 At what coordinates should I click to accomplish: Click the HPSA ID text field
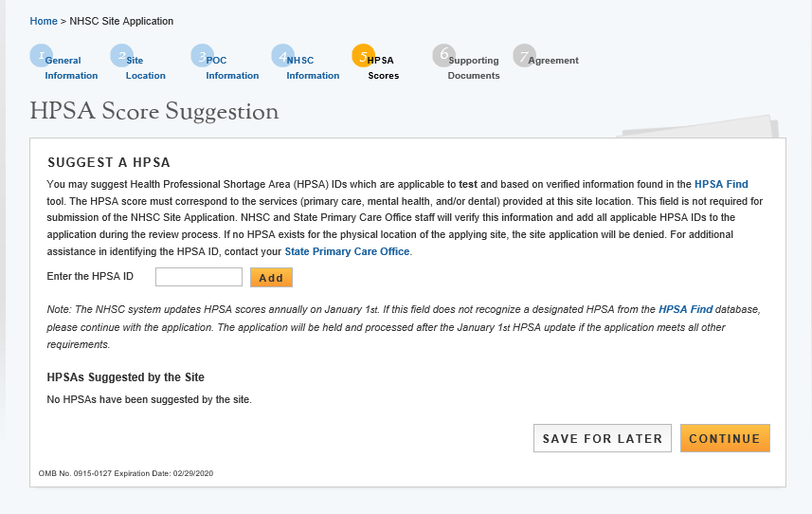pos(199,277)
